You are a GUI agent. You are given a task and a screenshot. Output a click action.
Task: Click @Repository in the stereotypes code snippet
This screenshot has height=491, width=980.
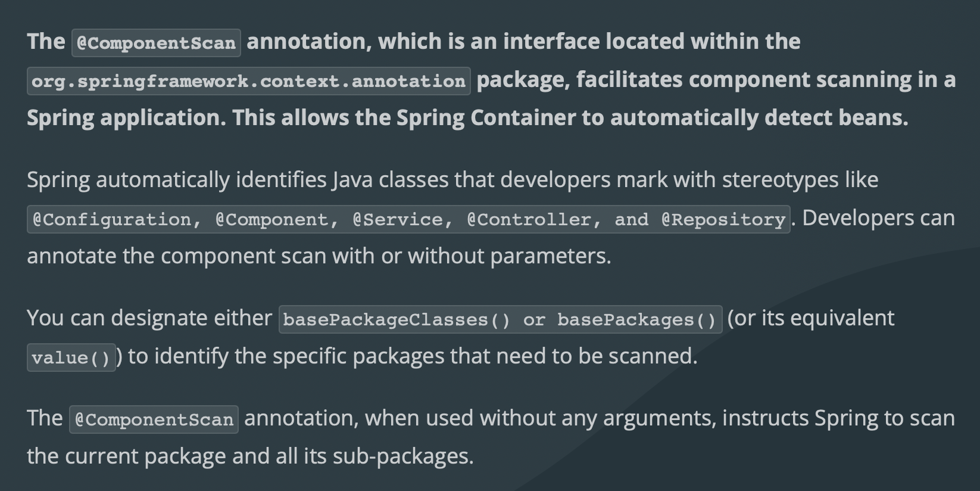tap(723, 219)
